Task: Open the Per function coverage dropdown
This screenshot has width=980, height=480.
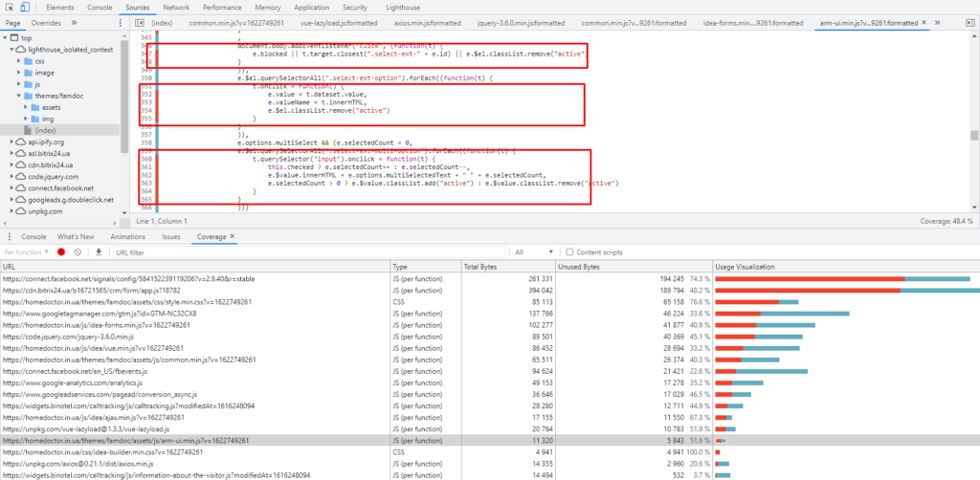Action: (x=26, y=252)
